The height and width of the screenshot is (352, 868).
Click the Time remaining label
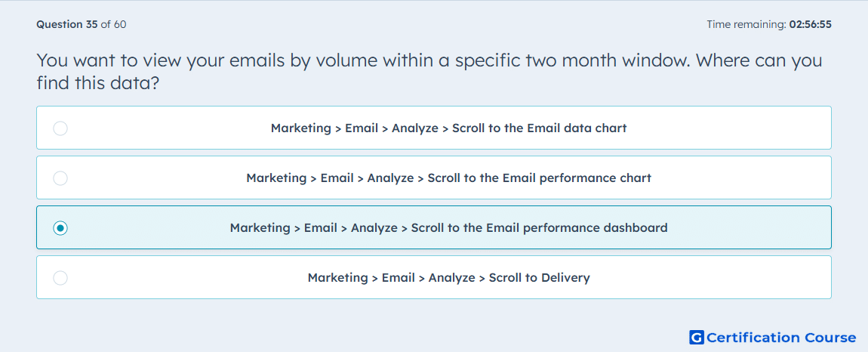pyautogui.click(x=746, y=24)
